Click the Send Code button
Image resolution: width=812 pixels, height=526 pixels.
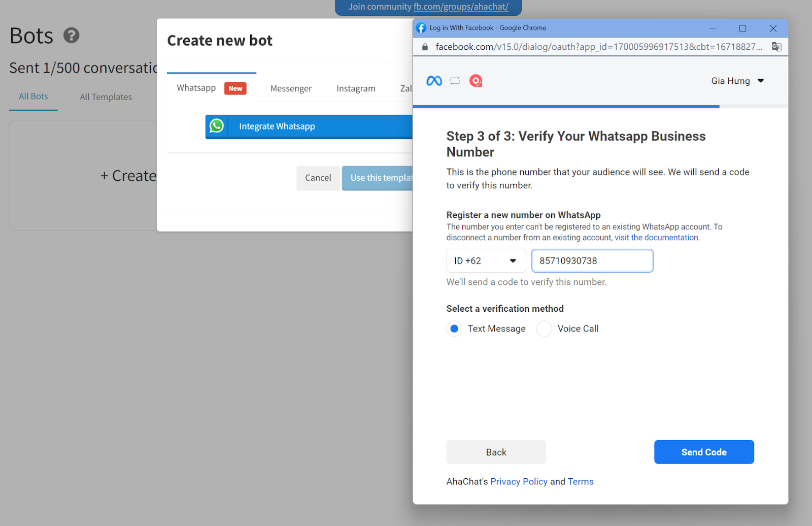click(704, 452)
